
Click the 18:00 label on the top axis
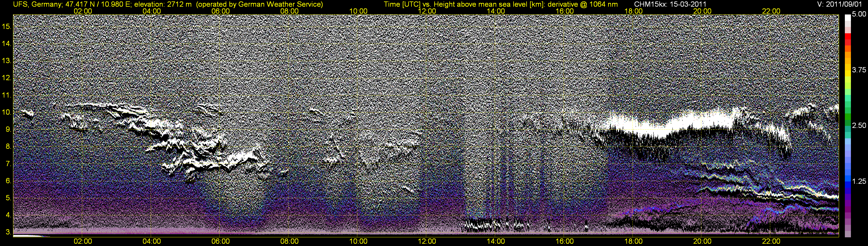coord(633,11)
